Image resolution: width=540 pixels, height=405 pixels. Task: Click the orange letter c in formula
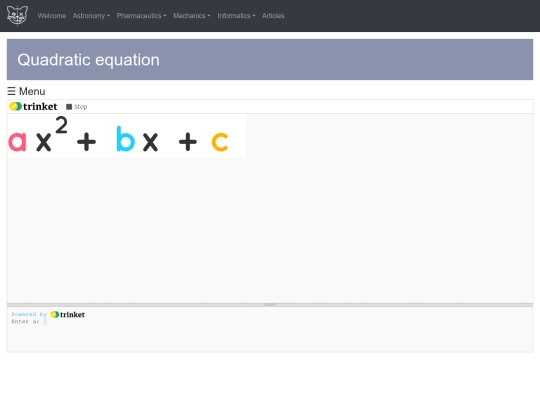click(x=220, y=142)
